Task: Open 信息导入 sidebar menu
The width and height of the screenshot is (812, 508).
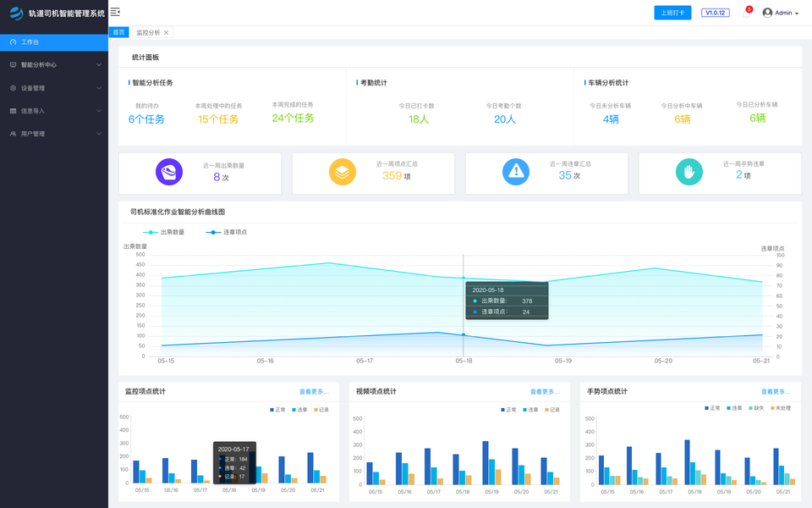Action: [54, 111]
